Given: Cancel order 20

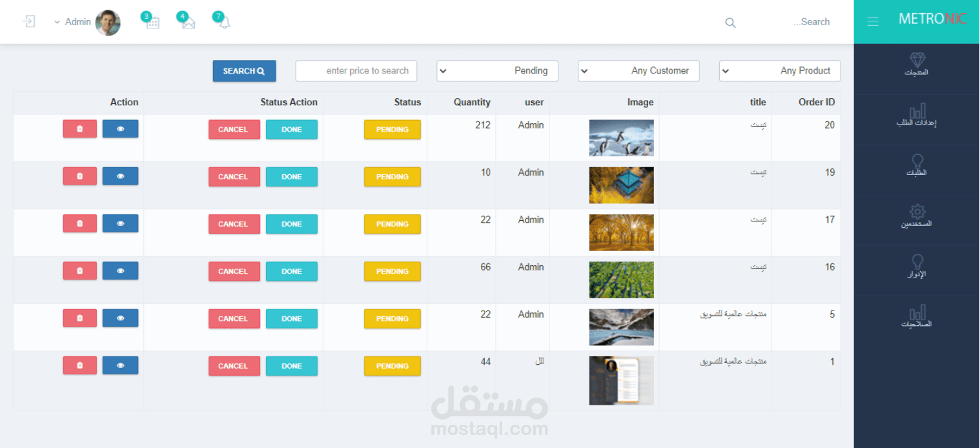Looking at the screenshot, I should click(x=234, y=130).
